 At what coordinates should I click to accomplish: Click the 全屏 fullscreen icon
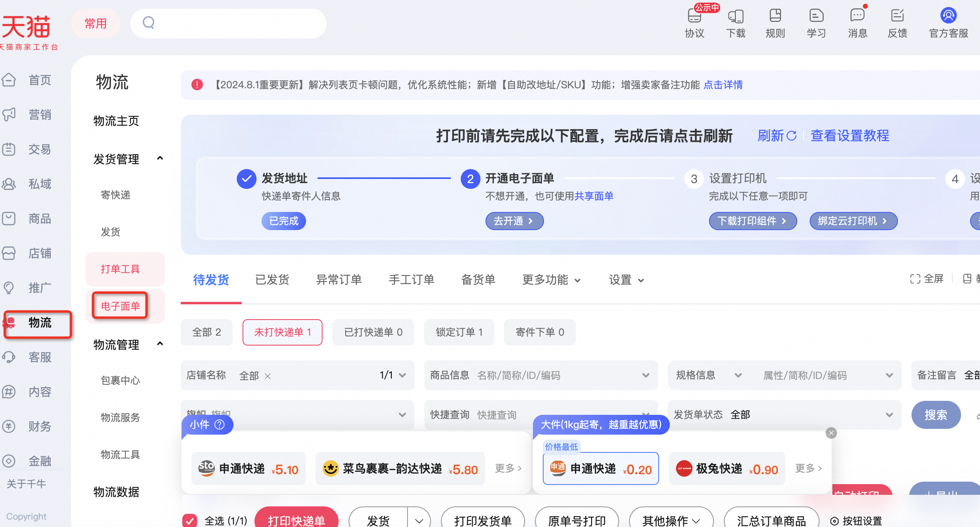tap(915, 279)
